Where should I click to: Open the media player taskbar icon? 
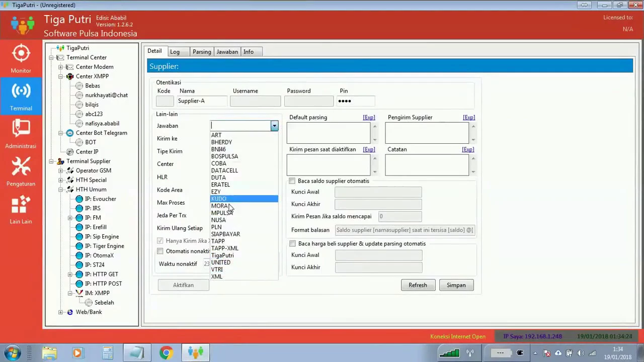[x=77, y=353]
